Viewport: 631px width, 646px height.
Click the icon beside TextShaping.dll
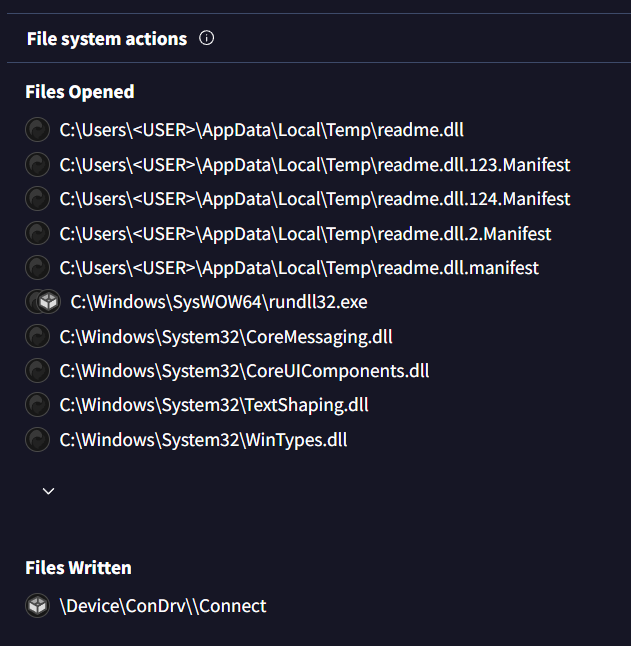point(37,405)
